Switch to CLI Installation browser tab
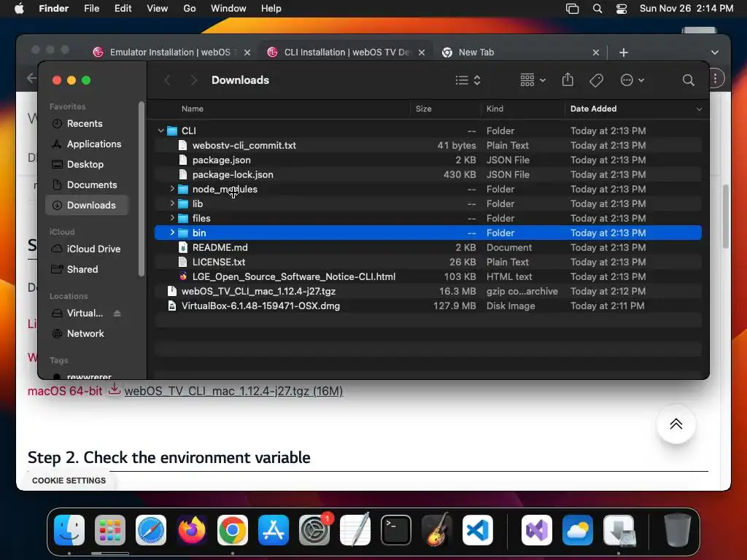 click(345, 52)
